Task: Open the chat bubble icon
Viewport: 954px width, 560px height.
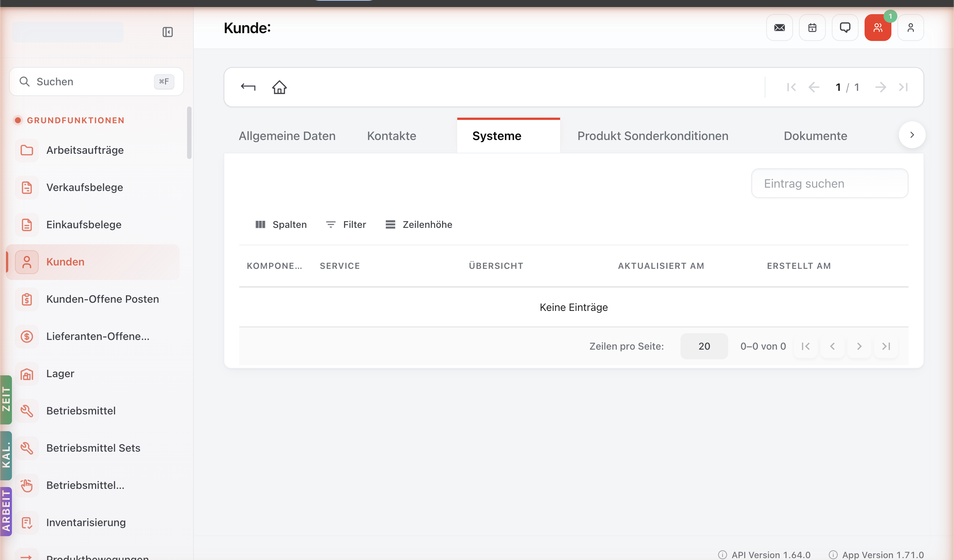Action: tap(845, 28)
